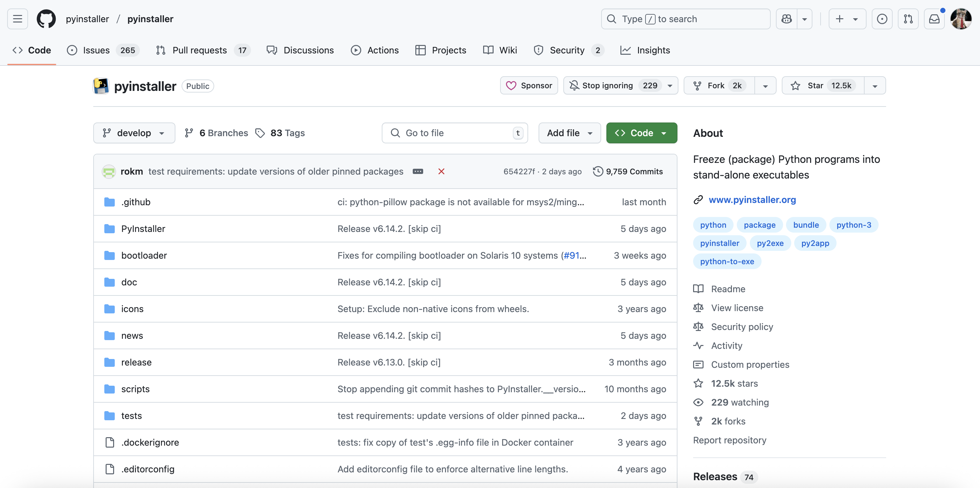
Task: Click the python-to-exe topic tag
Action: tap(727, 262)
